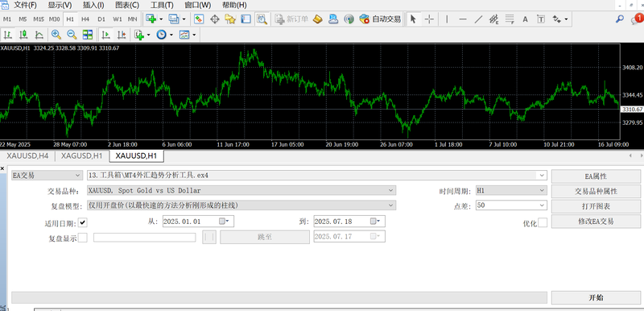Zoom in on the chart
The image size is (644, 311).
point(56,35)
